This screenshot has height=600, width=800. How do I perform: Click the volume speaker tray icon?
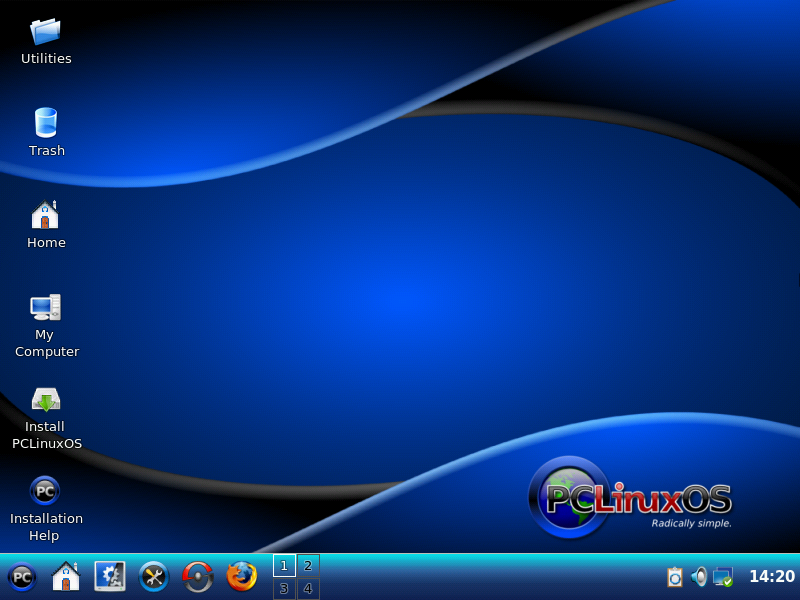[x=699, y=577]
